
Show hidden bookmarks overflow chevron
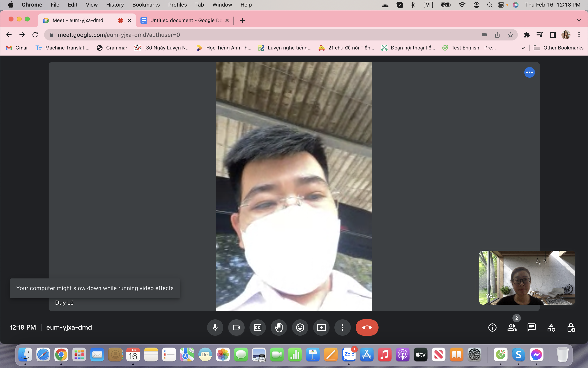(523, 48)
